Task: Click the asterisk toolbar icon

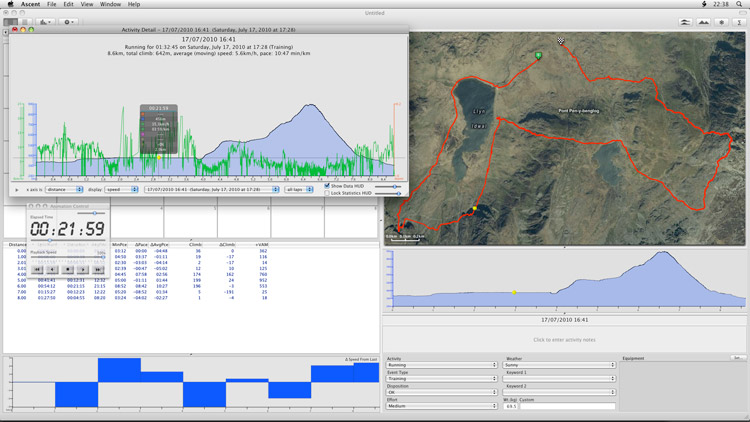Action: 721,22
